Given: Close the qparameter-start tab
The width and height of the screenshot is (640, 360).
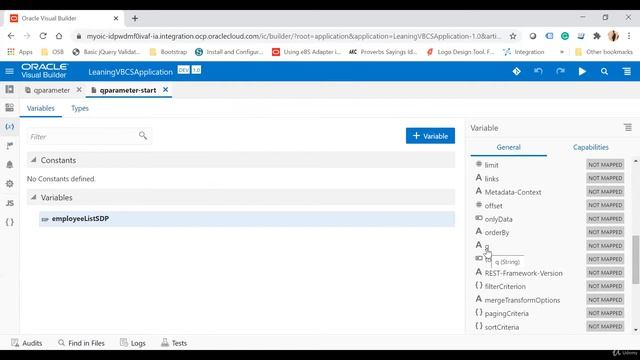Looking at the screenshot, I should pos(165,89).
